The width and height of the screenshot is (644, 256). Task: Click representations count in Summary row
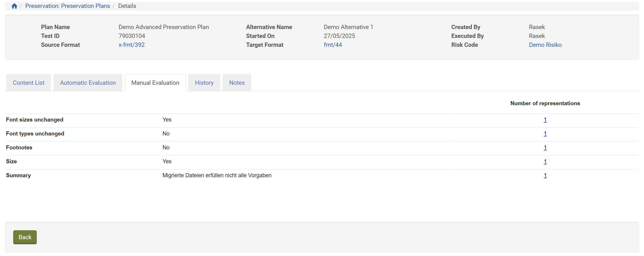545,176
